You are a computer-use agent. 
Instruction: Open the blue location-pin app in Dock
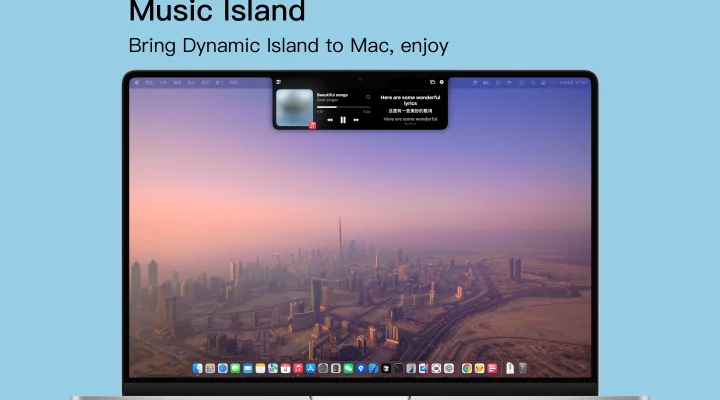coord(361,368)
